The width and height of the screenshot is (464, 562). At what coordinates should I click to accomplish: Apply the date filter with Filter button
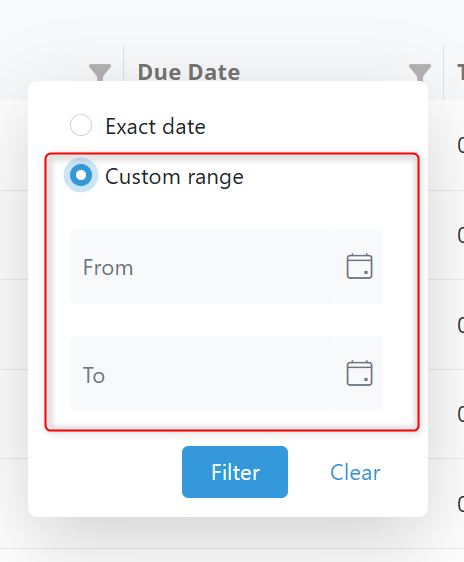[x=235, y=472]
